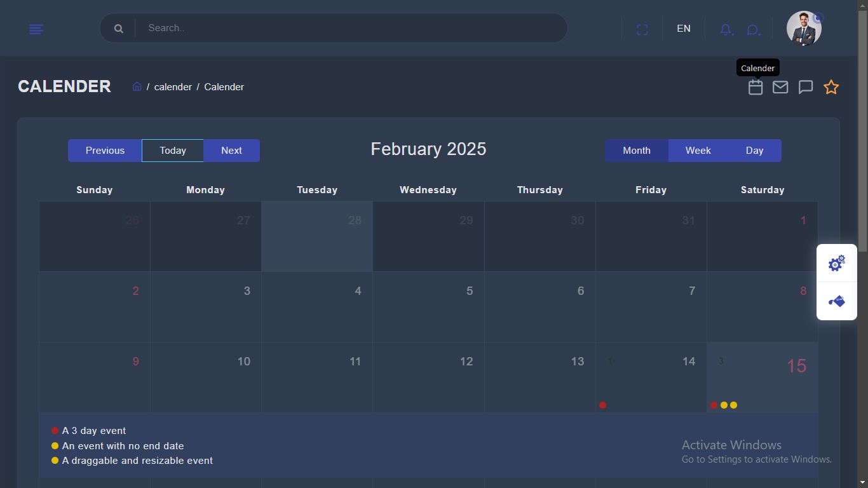868x488 pixels.
Task: Open the paint bucket theme button
Action: tap(837, 301)
